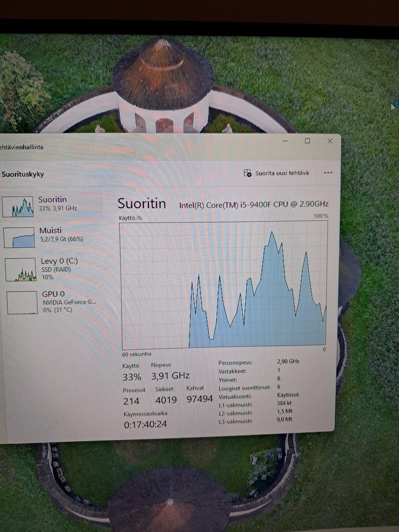Image resolution: width=399 pixels, height=532 pixels.
Task: Click the 97494 Kahvat value
Action: pyautogui.click(x=199, y=399)
